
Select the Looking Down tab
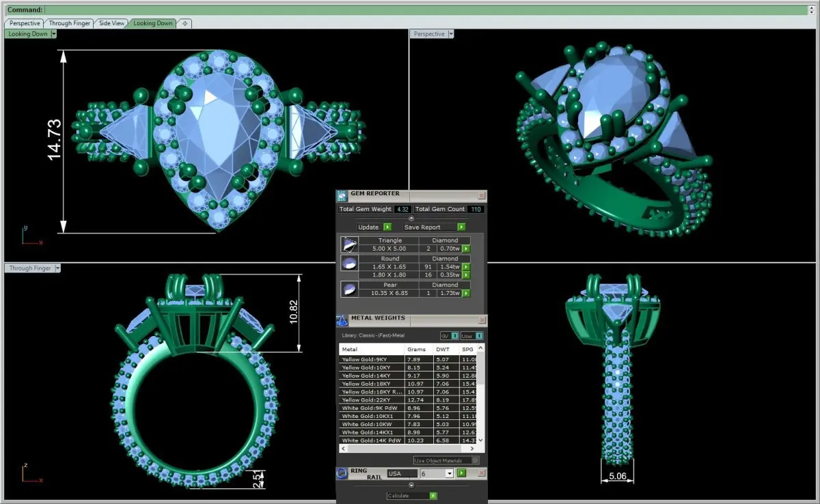click(153, 23)
